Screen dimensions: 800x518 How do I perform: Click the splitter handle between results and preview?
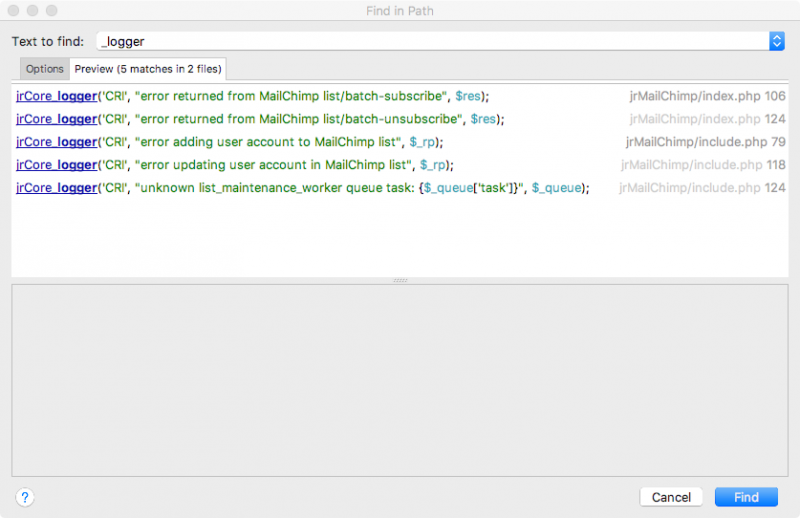coord(400,280)
